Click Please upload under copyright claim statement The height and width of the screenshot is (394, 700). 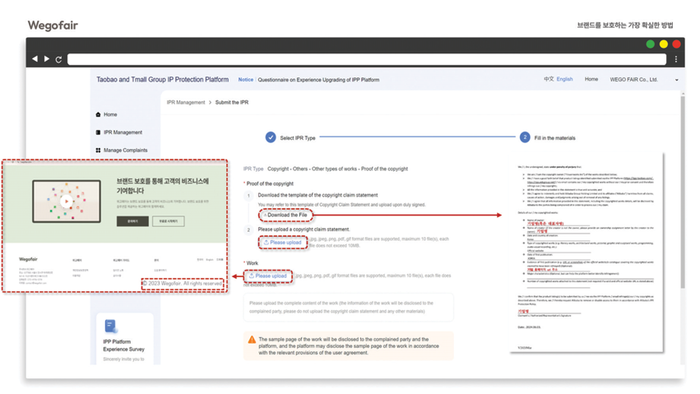(x=283, y=242)
